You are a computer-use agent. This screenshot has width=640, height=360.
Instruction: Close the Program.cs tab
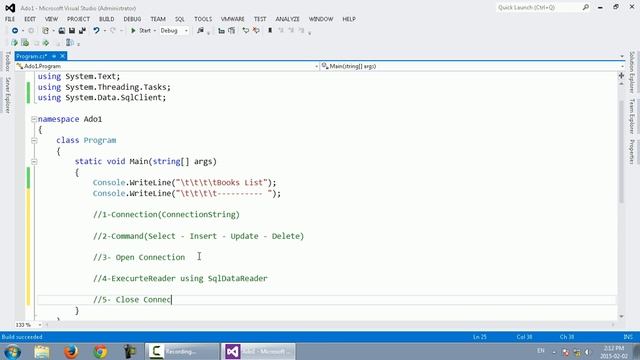(62, 56)
